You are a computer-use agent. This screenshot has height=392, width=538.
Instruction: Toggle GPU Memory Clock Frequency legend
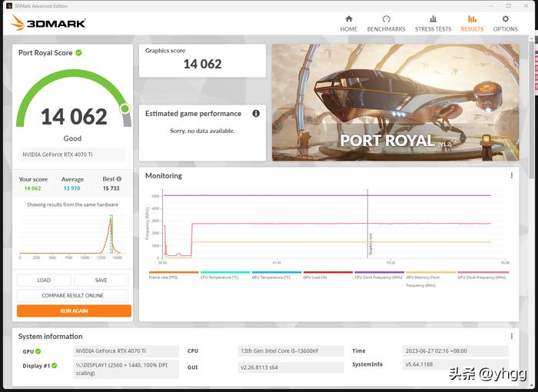click(x=430, y=279)
